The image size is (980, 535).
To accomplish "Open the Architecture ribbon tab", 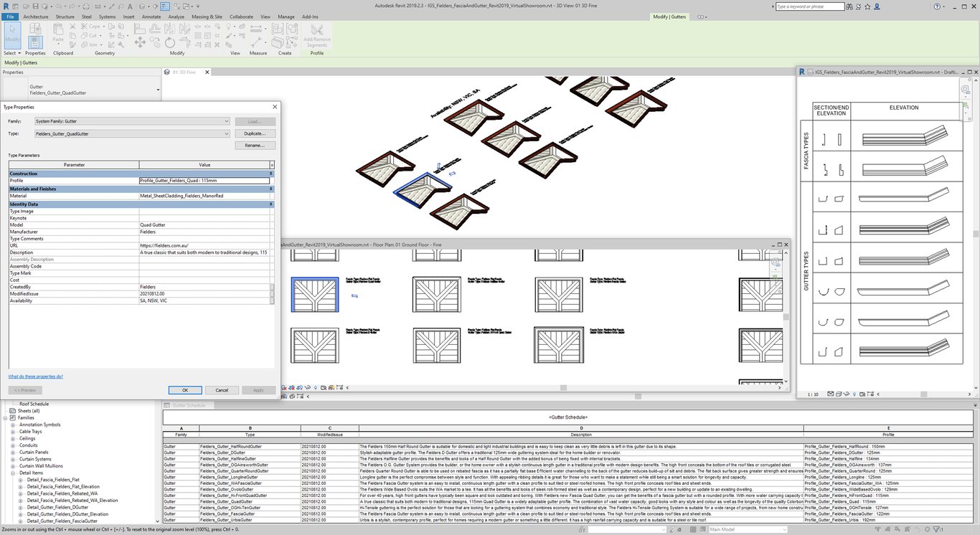I will coord(36,16).
